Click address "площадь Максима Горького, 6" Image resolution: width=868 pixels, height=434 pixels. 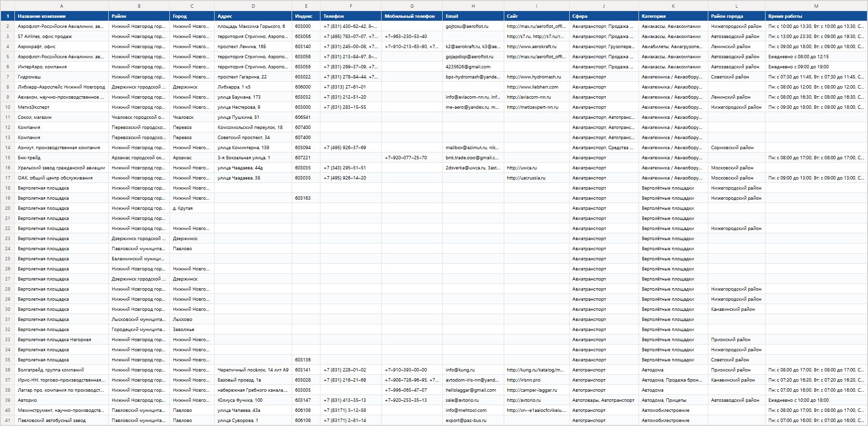point(253,26)
